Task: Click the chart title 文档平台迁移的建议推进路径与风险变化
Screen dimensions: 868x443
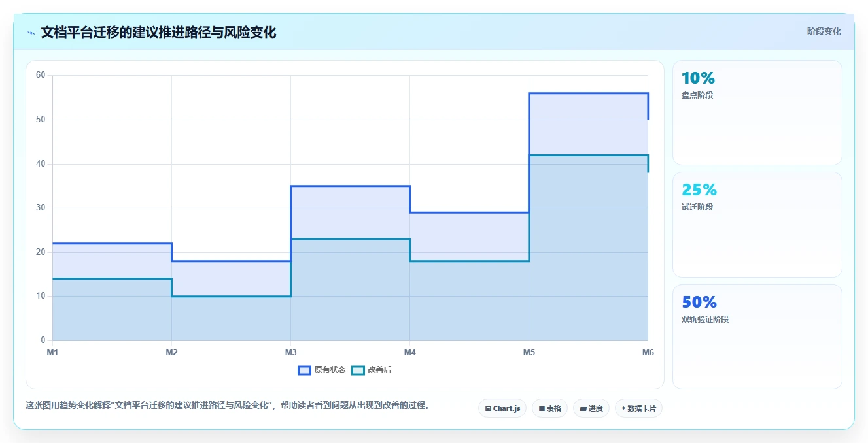Action: (158, 33)
